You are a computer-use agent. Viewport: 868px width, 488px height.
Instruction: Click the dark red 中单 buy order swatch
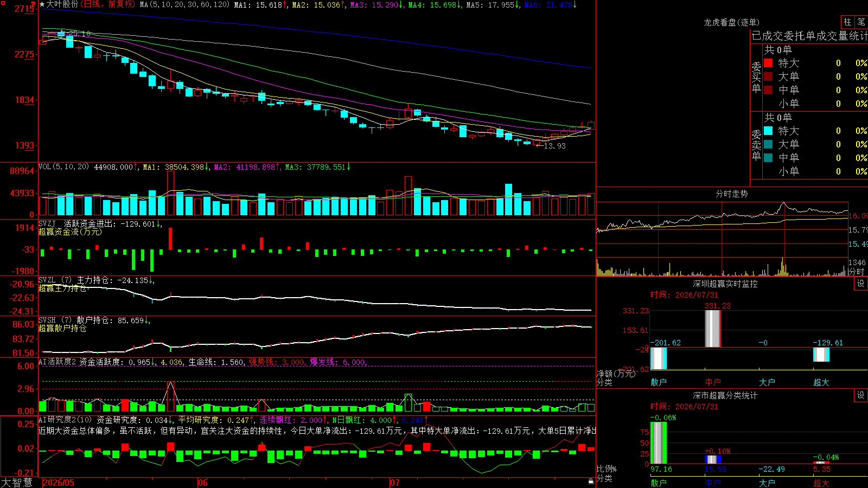[x=768, y=90]
